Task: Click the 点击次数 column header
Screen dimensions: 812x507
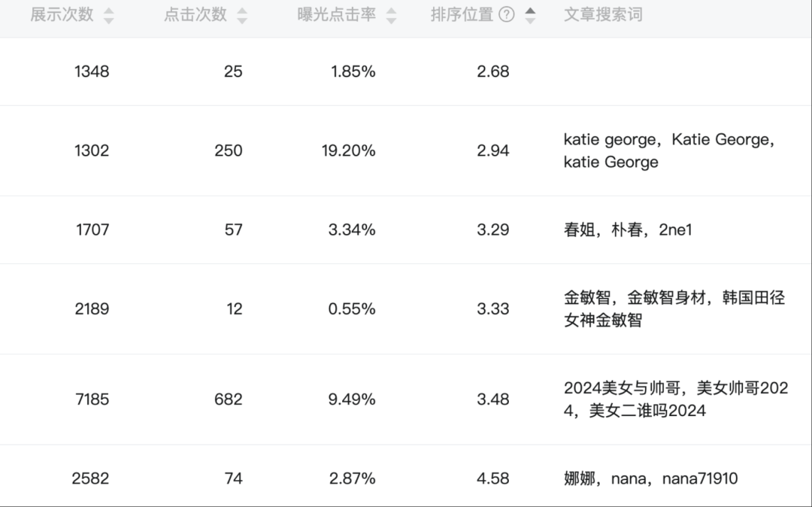Action: point(195,15)
